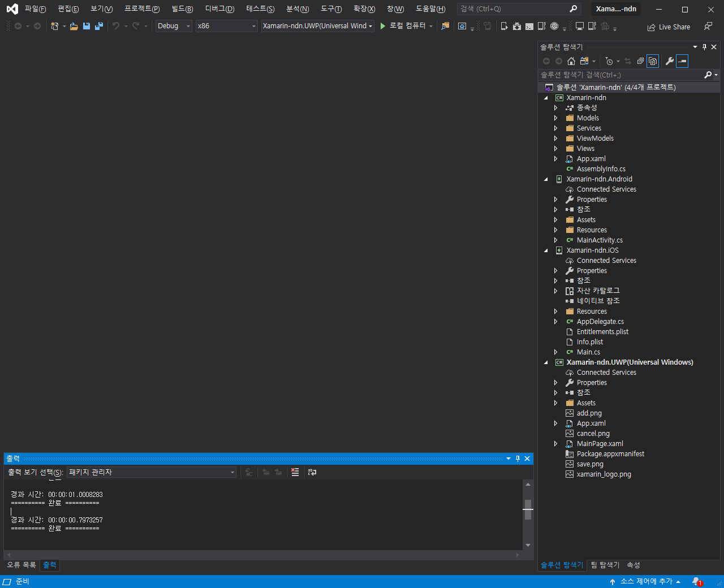Open the 로컬 컴퓨터 target dropdown arrow
This screenshot has height=588, width=724.
click(431, 26)
